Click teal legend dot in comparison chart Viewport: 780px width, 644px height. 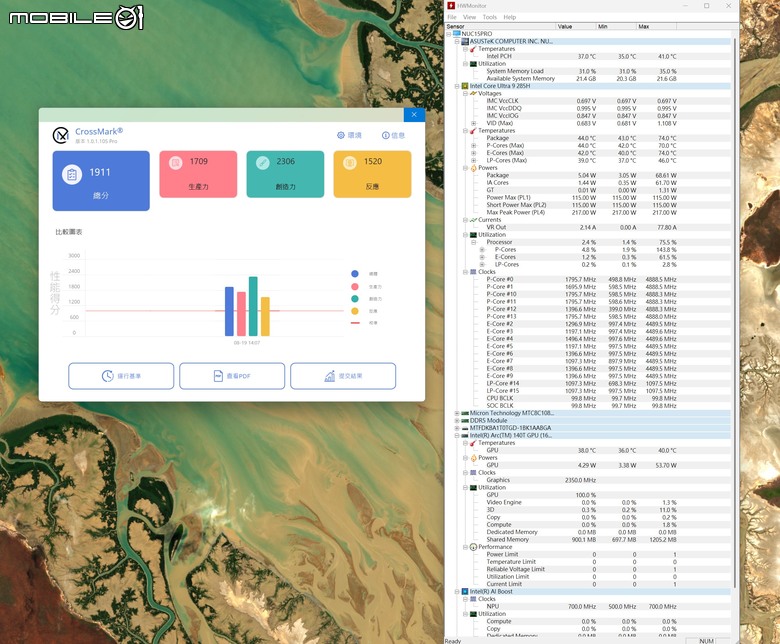click(x=355, y=299)
